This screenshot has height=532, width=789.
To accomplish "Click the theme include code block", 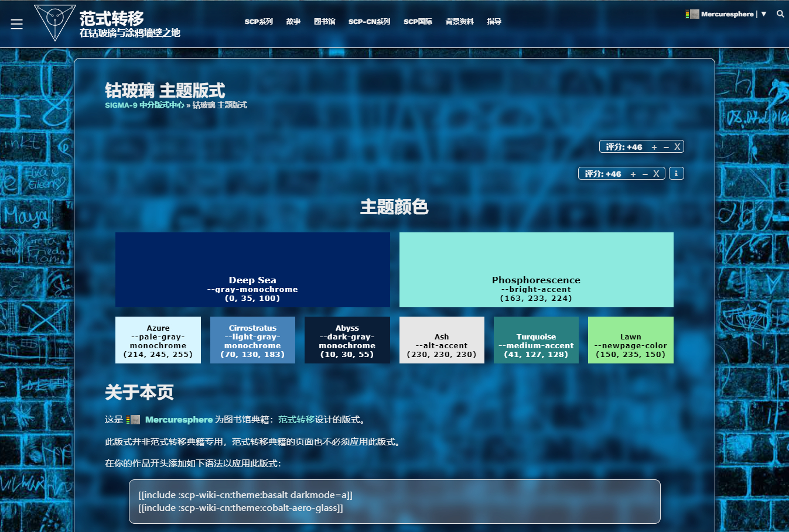I will coord(394,502).
